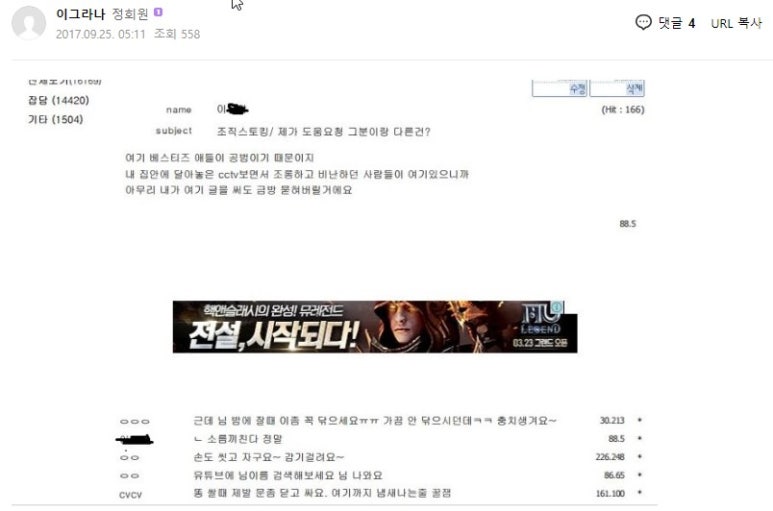Click the IP value 161.100

pos(610,493)
